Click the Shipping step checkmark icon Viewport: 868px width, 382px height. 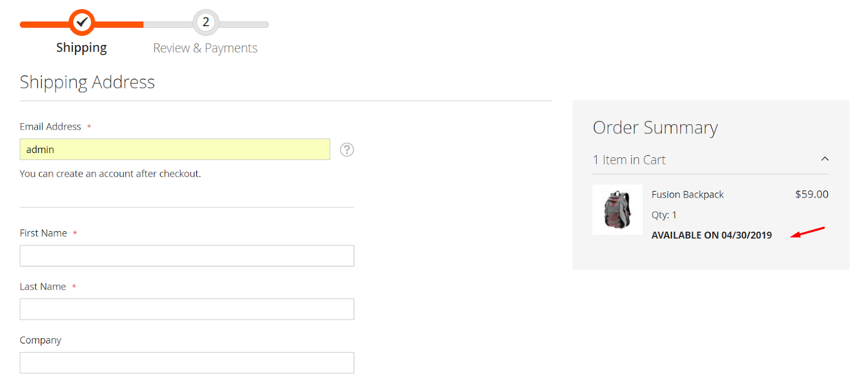coord(82,23)
